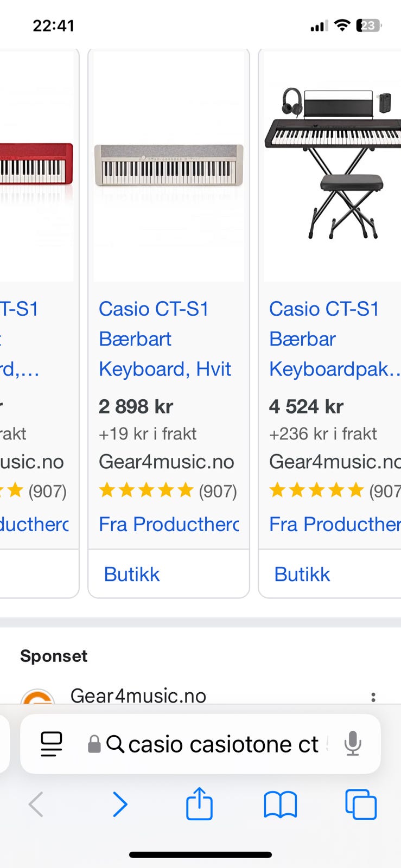Image resolution: width=401 pixels, height=868 pixels.
Task: Tap Butikk under the keyboard bundle
Action: [302, 574]
